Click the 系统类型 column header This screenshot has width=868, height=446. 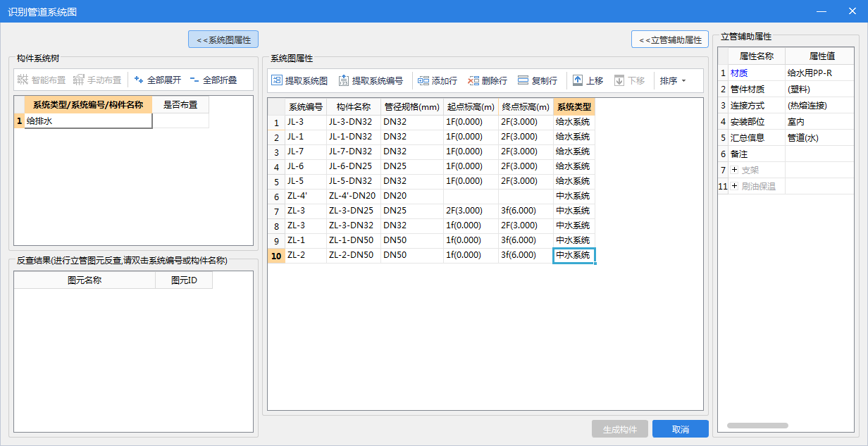(574, 107)
